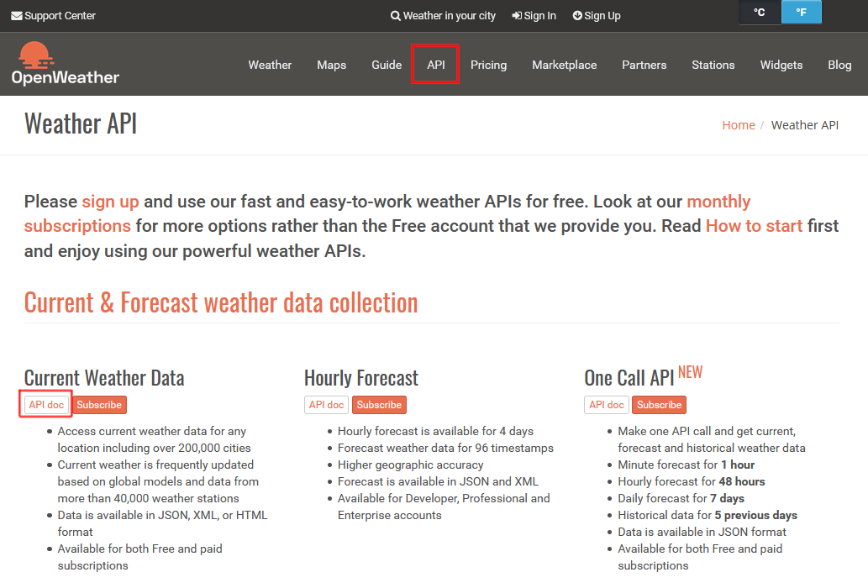
Task: Click the Support Center envelope icon
Action: [x=17, y=16]
